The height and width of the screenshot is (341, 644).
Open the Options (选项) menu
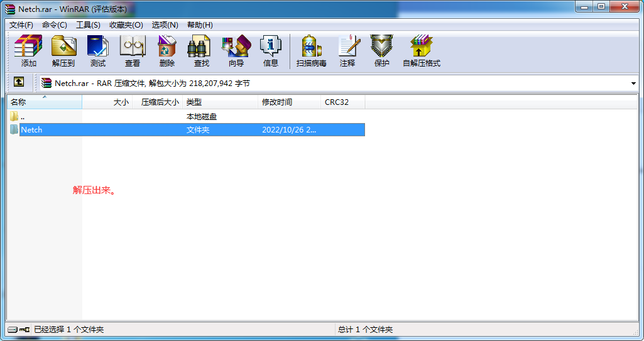pyautogui.click(x=165, y=24)
